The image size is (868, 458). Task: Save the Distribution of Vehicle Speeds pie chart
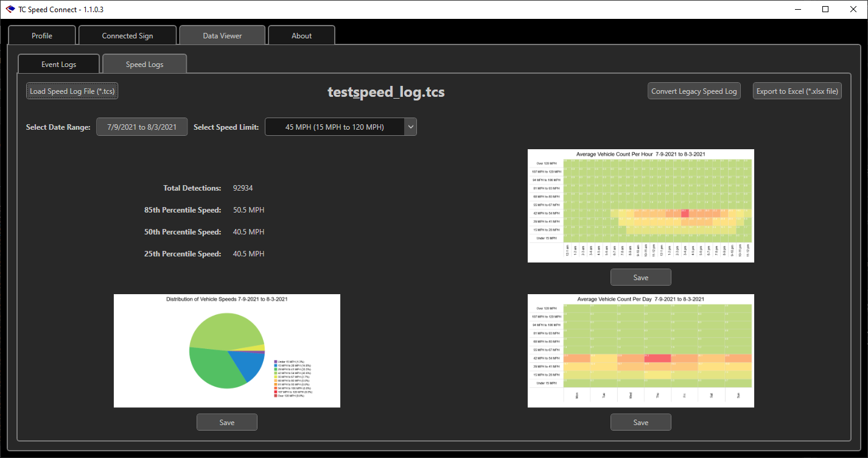pos(227,422)
